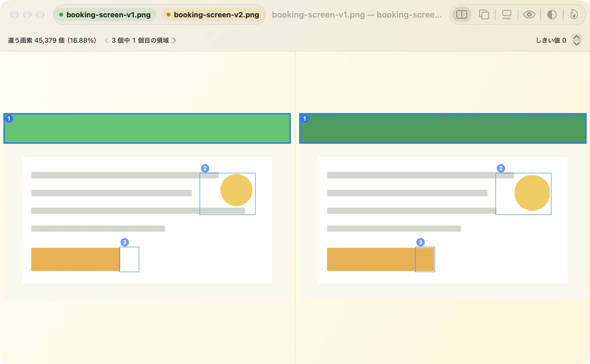Viewport: 590px width, 364px height.
Task: Select the booking-screen-v2.png tab
Action: click(x=213, y=15)
